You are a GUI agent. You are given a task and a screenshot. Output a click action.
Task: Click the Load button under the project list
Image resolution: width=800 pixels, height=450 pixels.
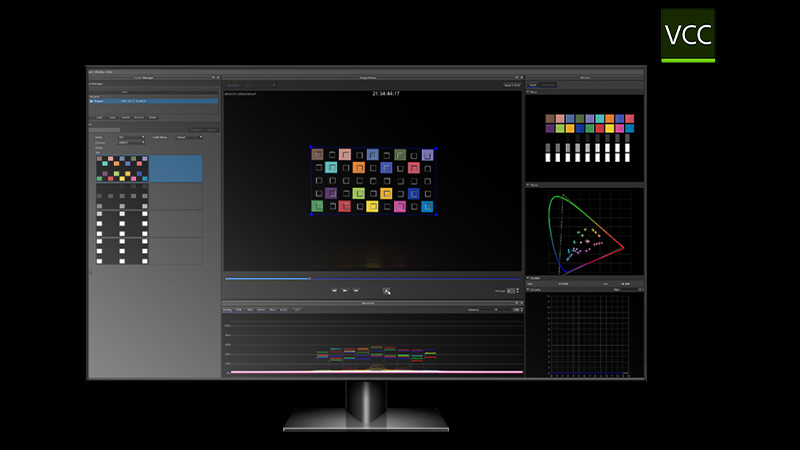(100, 117)
